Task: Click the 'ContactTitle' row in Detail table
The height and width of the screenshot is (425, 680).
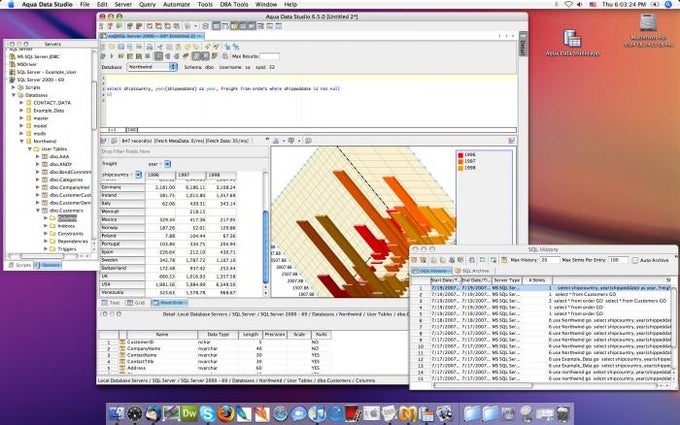Action: click(215, 362)
